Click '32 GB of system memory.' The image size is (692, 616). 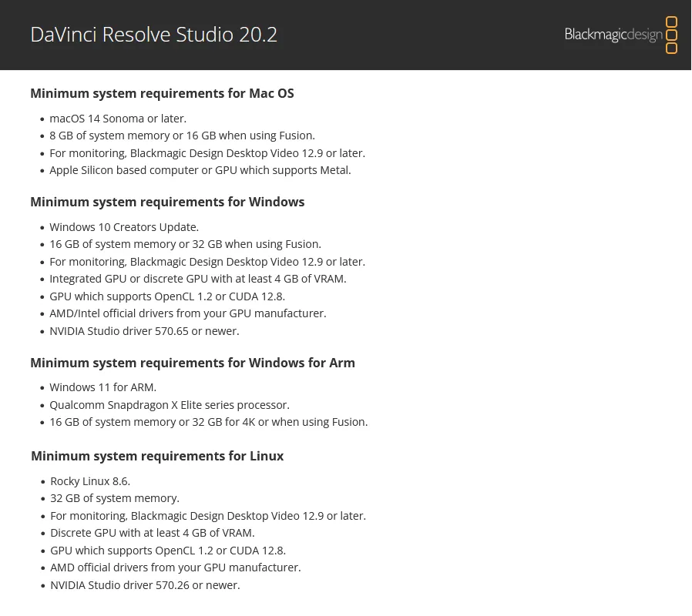click(115, 499)
